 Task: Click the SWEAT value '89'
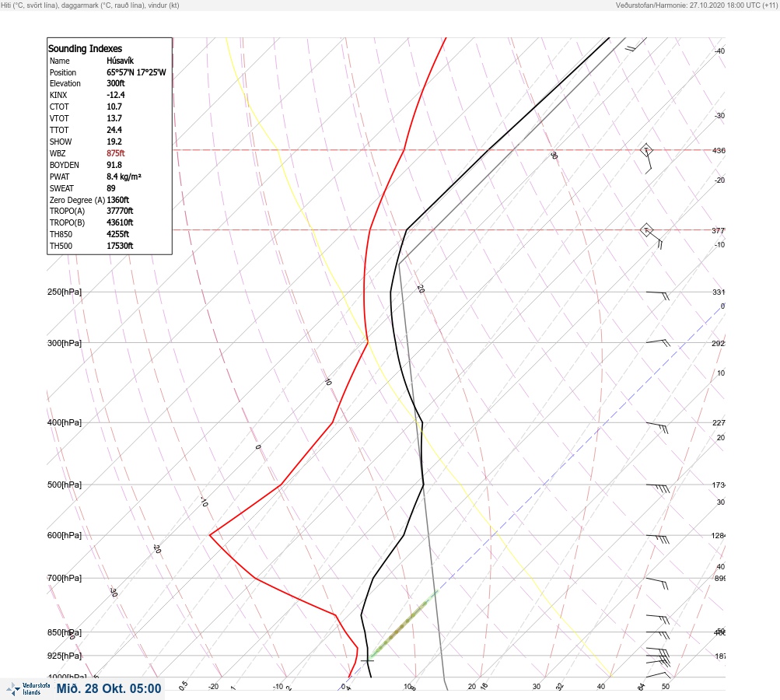point(111,188)
